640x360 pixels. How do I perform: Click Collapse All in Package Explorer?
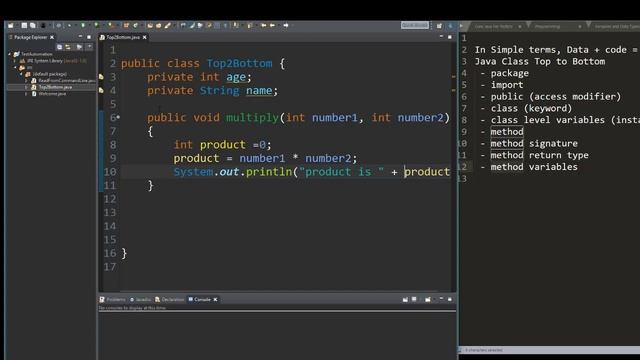pyautogui.click(x=60, y=47)
